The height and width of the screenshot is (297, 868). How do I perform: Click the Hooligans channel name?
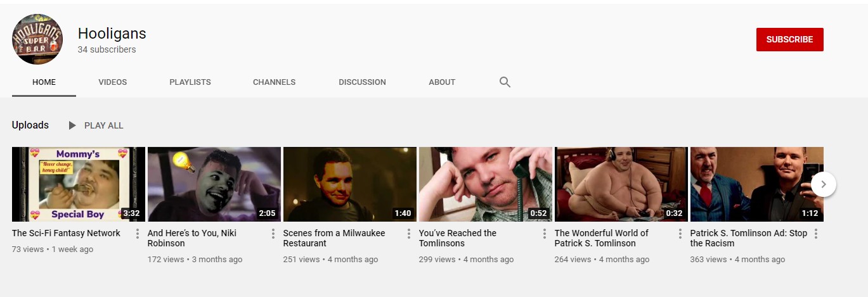pyautogui.click(x=112, y=34)
